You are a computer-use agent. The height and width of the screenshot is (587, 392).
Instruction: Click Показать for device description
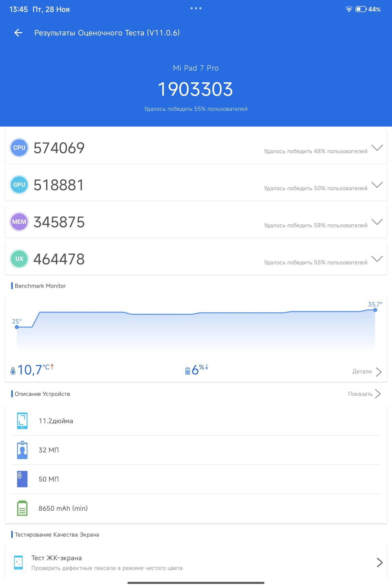coord(360,394)
